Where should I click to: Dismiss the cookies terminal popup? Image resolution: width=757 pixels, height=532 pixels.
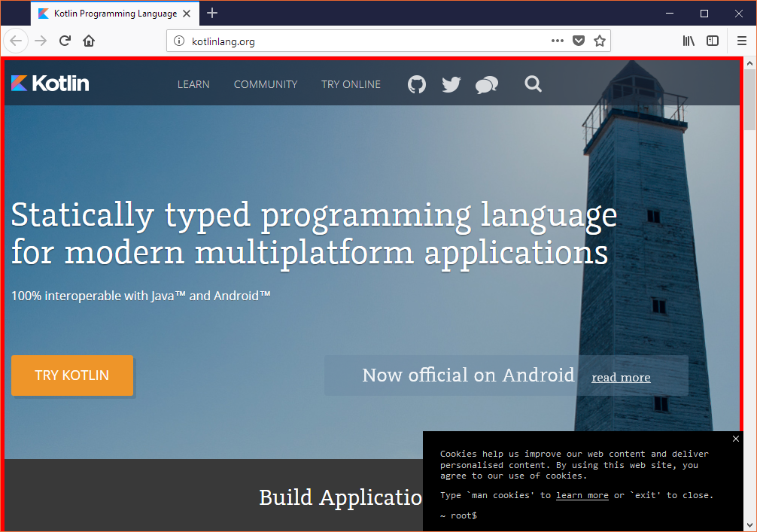click(736, 439)
